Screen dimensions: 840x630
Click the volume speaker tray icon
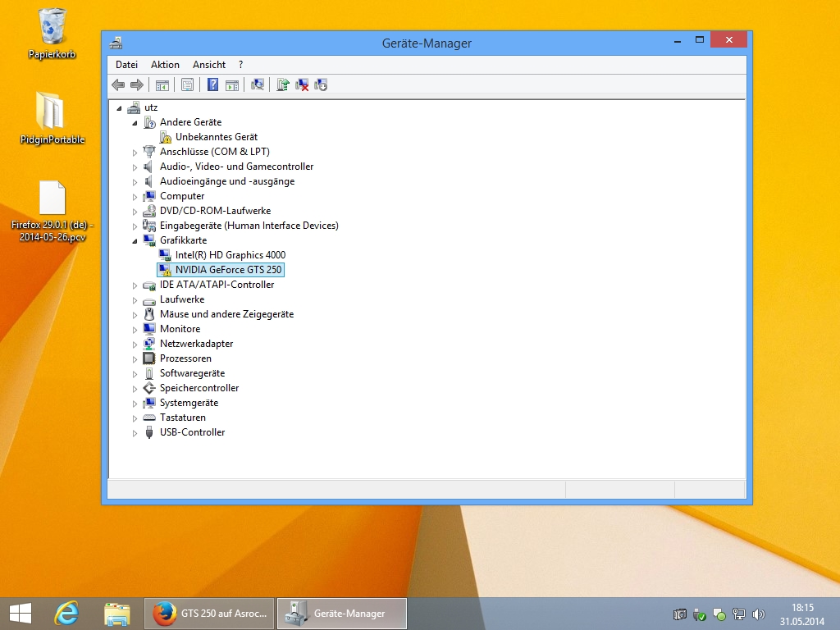pos(759,614)
